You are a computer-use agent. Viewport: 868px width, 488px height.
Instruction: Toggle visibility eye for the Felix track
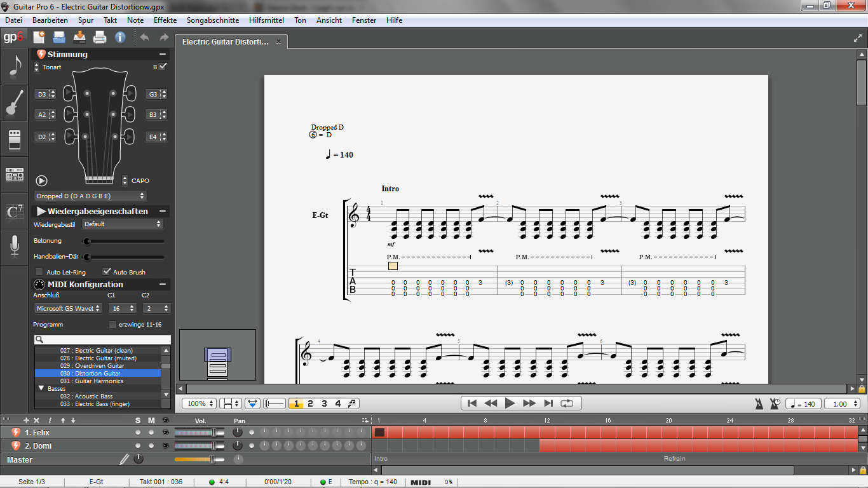(x=166, y=432)
